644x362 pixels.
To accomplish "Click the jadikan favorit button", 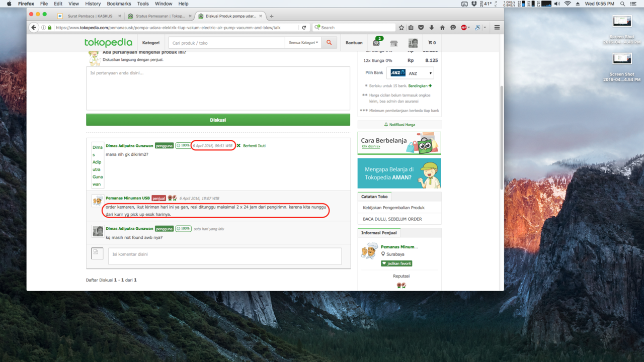I will coord(396,263).
